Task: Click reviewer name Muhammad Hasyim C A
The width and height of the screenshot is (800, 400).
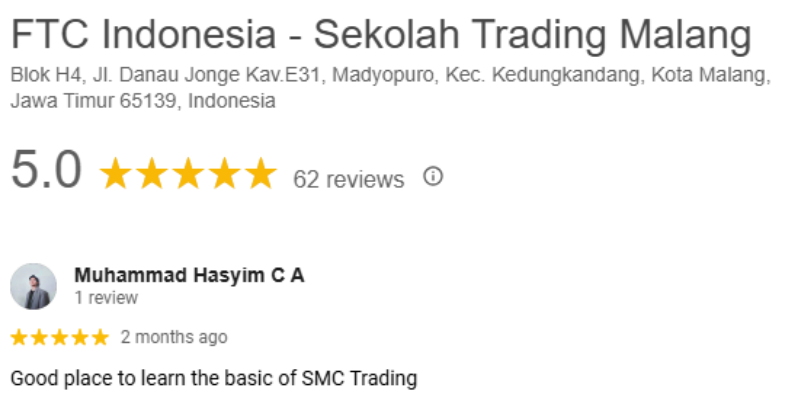Action: (189, 275)
